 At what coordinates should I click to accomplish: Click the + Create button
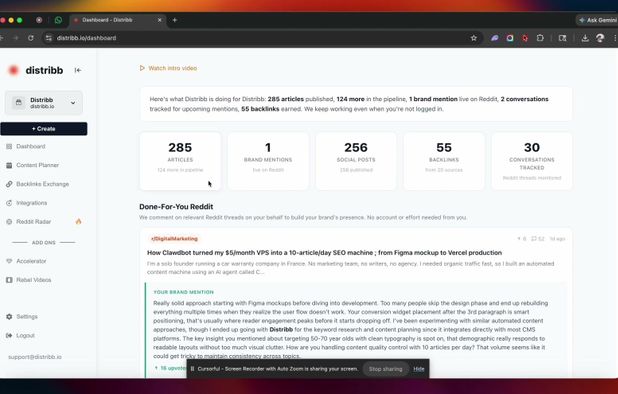44,129
